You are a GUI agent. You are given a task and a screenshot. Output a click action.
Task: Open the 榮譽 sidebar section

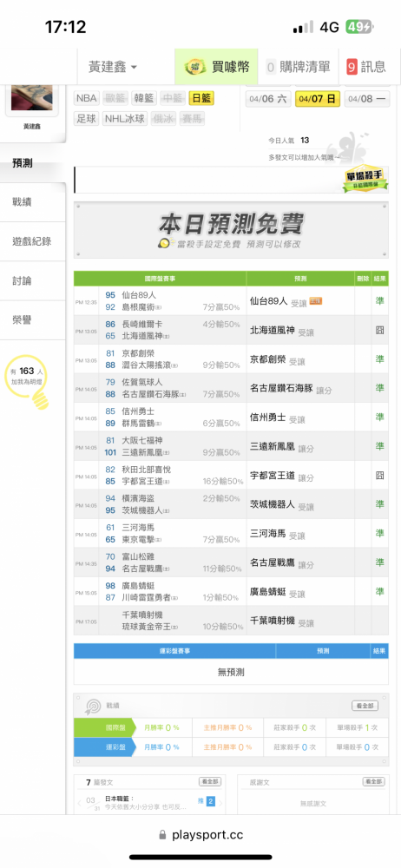(33, 320)
